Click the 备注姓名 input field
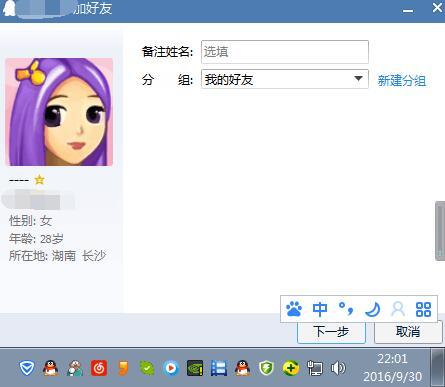This screenshot has width=445, height=387. [285, 52]
